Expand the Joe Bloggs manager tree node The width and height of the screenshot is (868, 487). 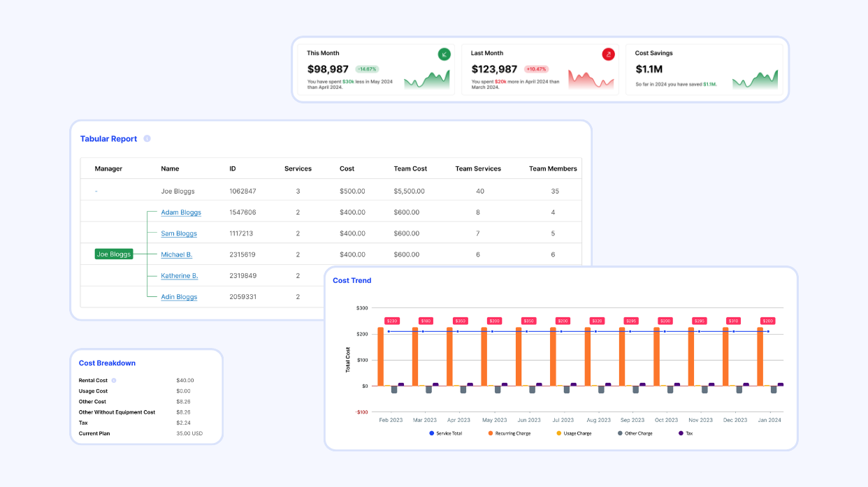[x=113, y=254]
